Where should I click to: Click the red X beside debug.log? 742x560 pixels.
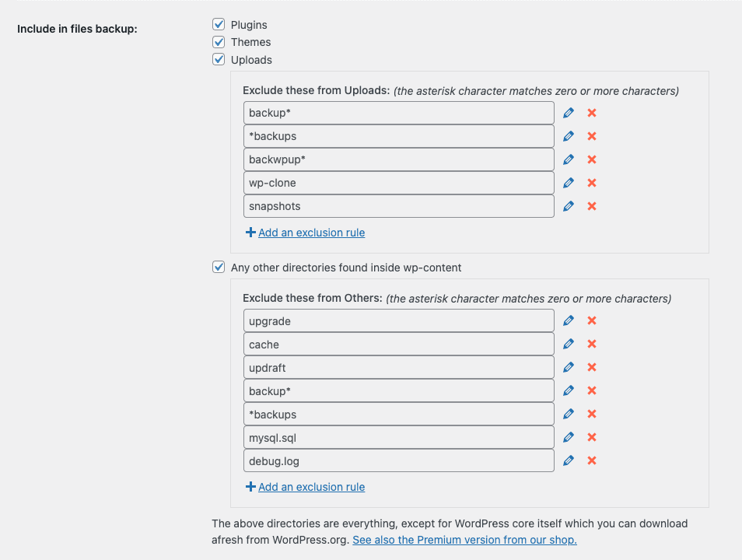point(591,460)
